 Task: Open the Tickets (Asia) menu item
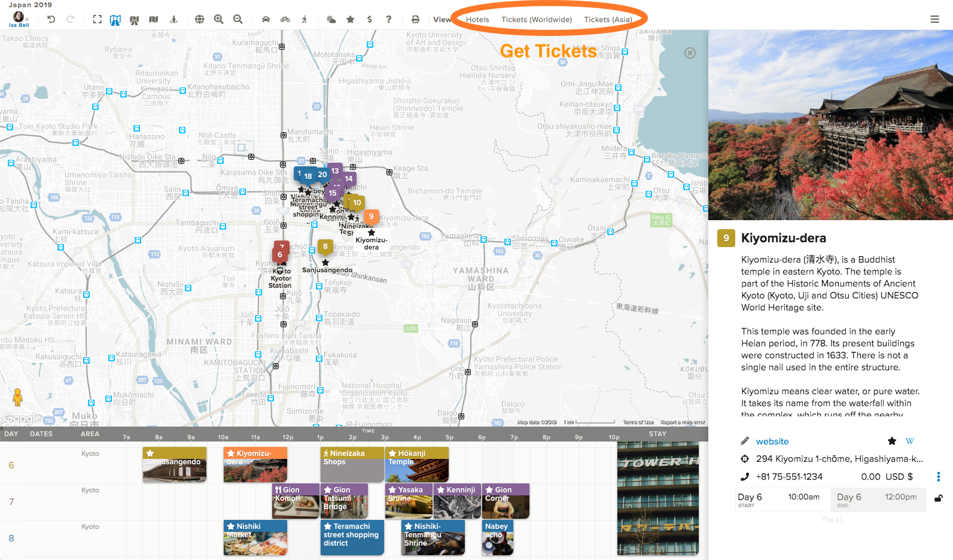608,20
